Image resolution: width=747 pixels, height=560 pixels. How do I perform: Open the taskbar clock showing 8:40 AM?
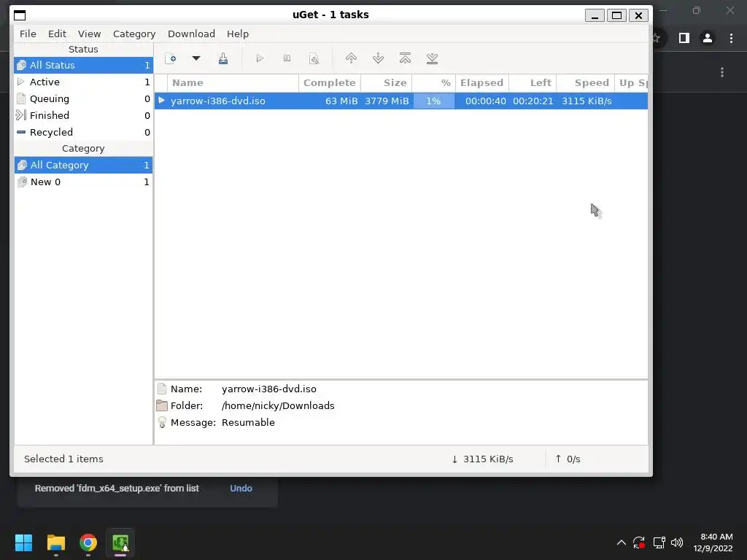tap(713, 542)
